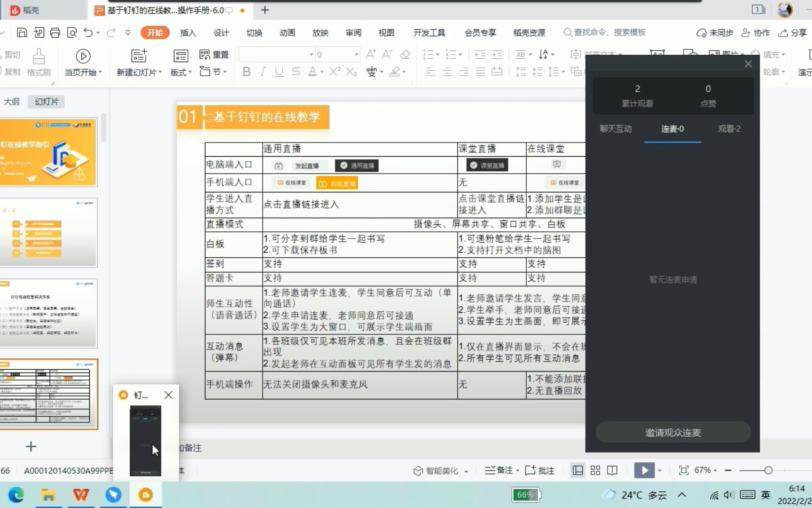
Task: Click the zoom out minus button
Action: (x=728, y=470)
